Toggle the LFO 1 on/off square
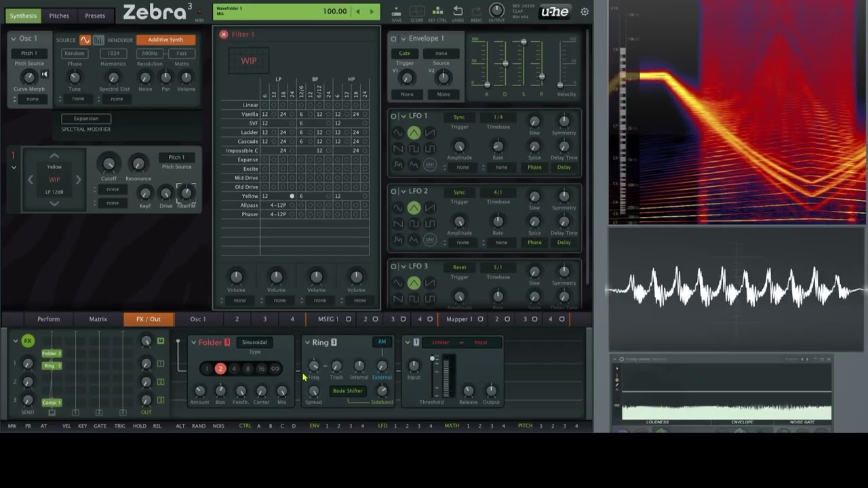The width and height of the screenshot is (868, 488). pyautogui.click(x=393, y=116)
